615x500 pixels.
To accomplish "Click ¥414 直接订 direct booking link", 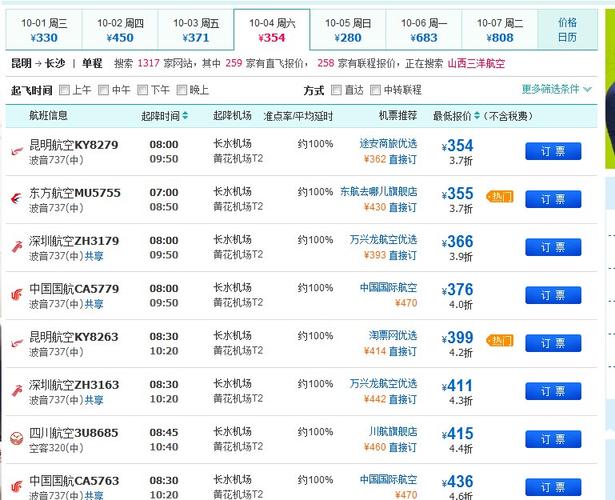I will tap(390, 351).
